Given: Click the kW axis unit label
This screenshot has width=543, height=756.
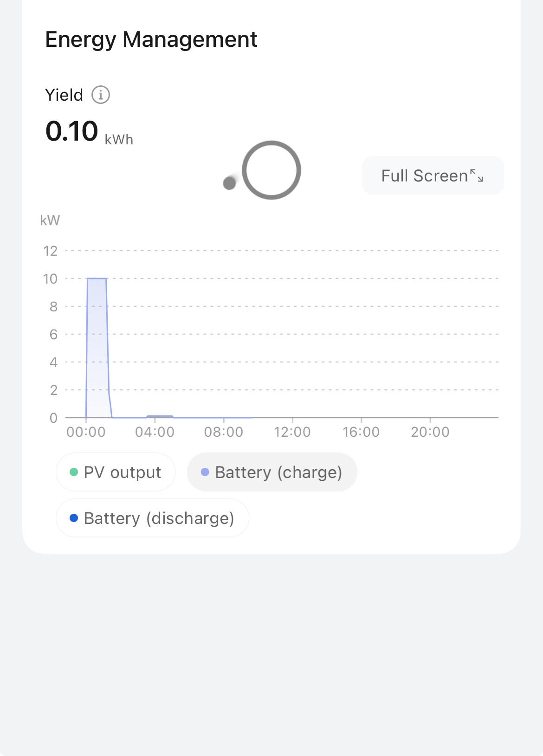Looking at the screenshot, I should tap(50, 220).
